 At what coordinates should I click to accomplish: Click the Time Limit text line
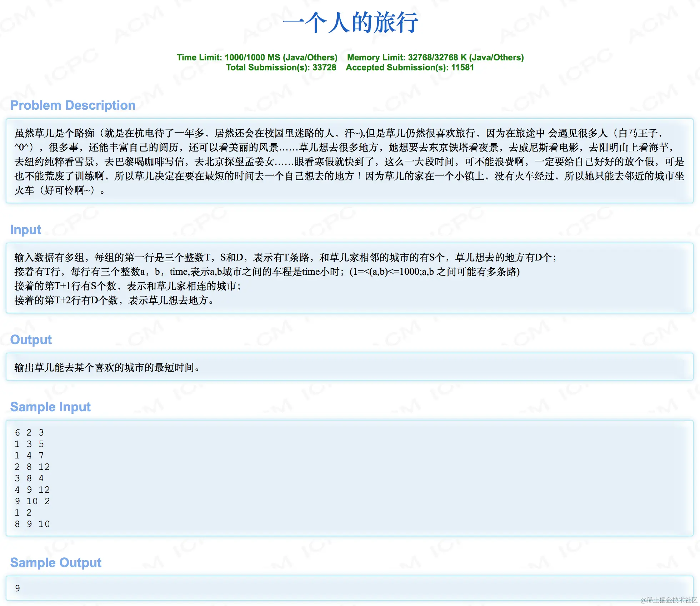[257, 58]
